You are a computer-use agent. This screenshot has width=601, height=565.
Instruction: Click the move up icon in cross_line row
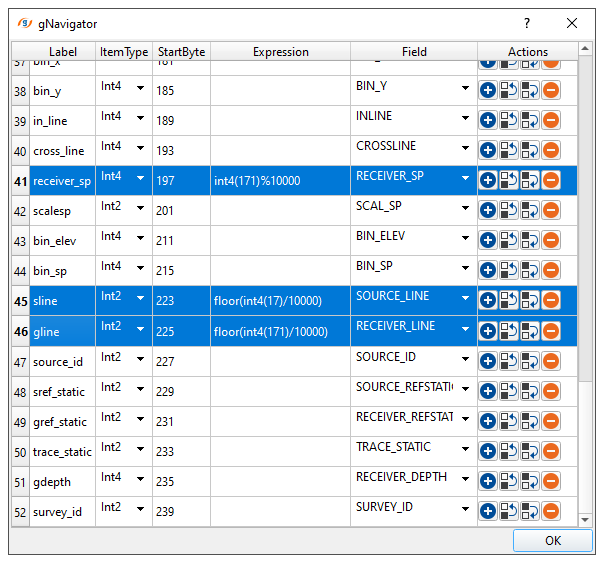[x=509, y=151]
